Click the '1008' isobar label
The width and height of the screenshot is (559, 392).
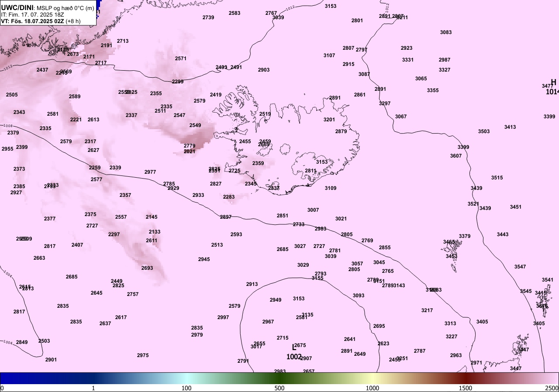click(7, 126)
